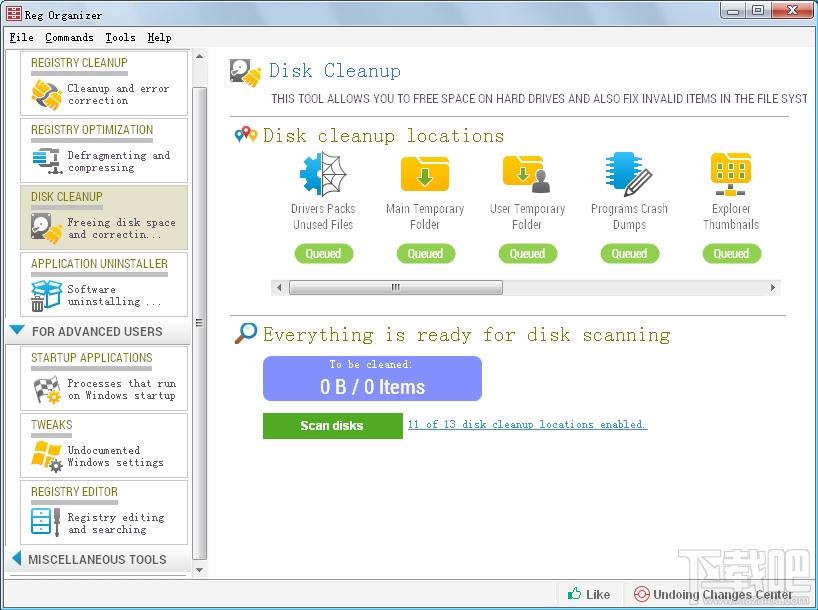
Task: Toggle Queued status under Programs Crash Dumps
Action: coord(629,254)
